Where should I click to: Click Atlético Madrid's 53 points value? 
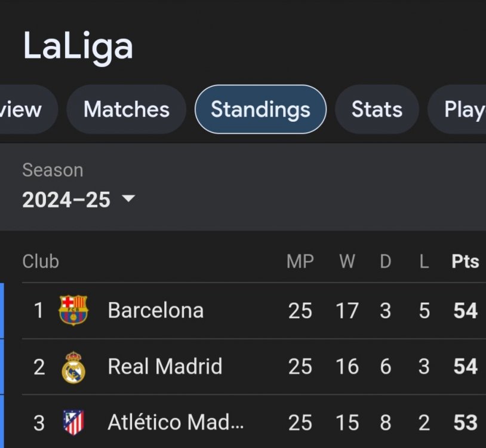coord(465,423)
